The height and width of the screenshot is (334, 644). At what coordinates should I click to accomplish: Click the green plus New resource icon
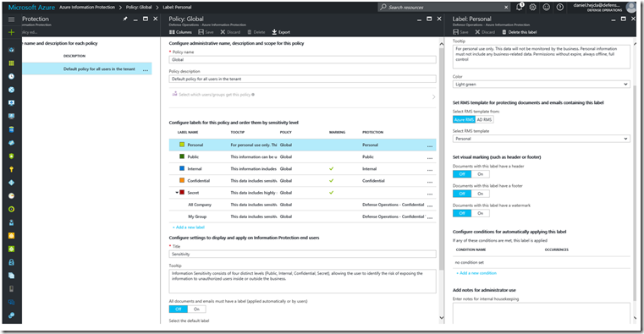[12, 32]
